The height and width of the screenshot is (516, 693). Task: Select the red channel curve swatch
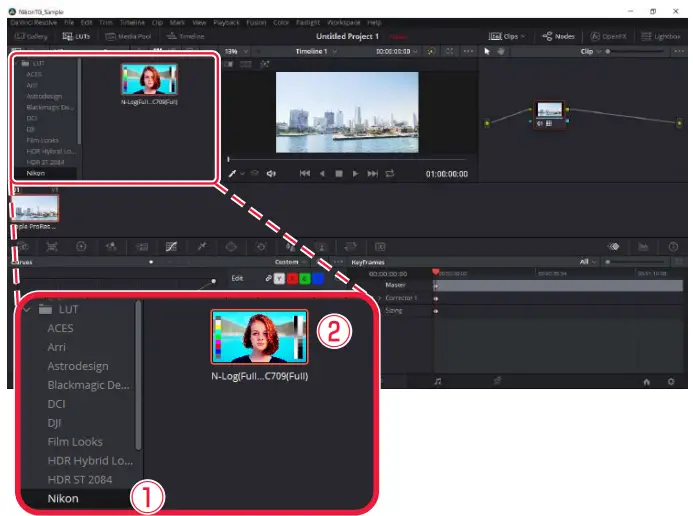point(294,278)
